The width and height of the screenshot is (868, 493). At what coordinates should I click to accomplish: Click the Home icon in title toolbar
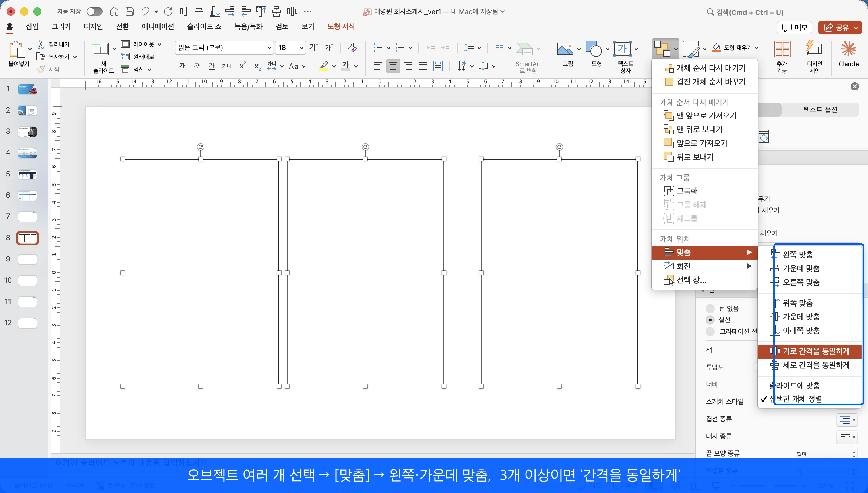114,11
